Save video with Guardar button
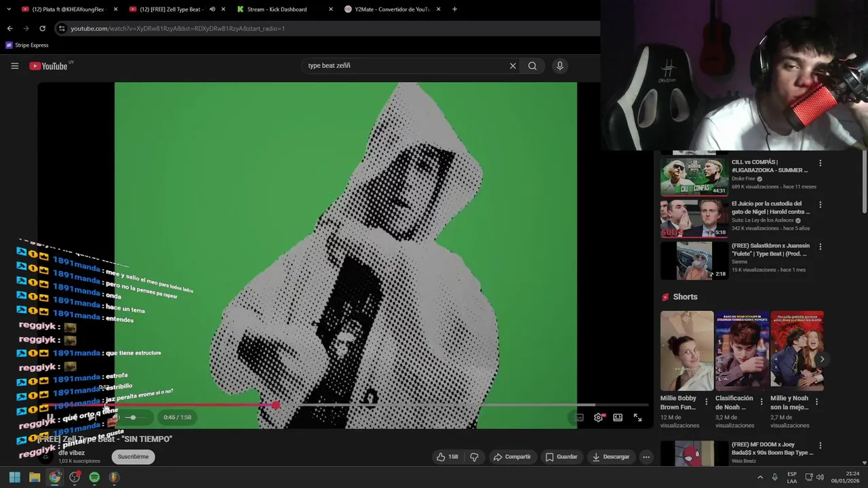The image size is (868, 488). click(561, 457)
